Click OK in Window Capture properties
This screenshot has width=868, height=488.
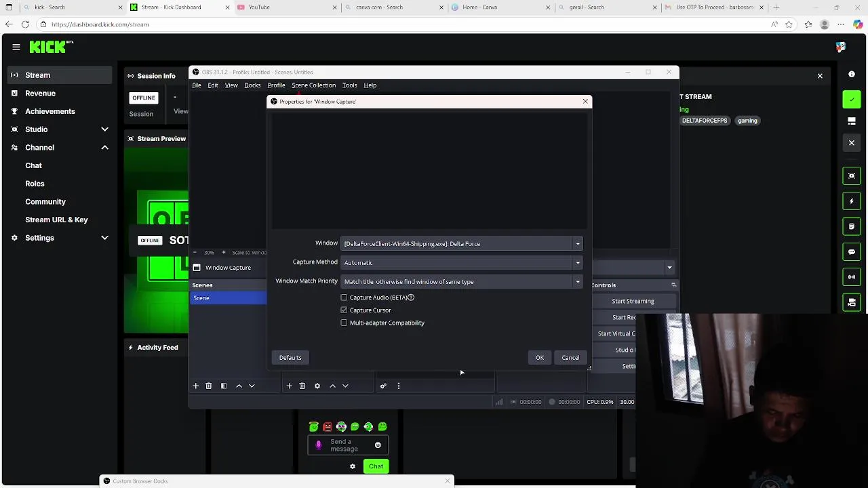coord(540,358)
